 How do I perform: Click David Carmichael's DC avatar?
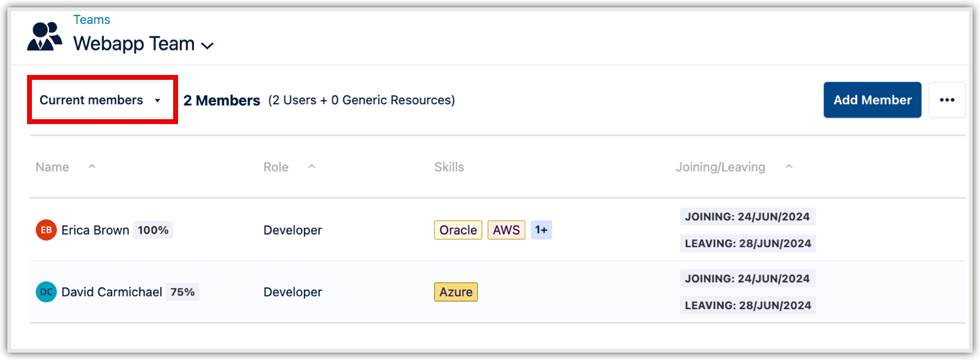point(46,292)
